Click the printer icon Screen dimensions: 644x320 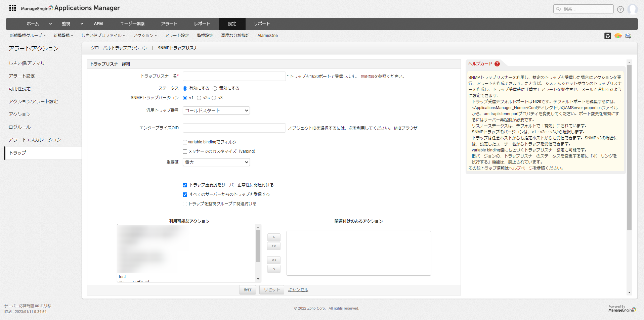(x=628, y=36)
